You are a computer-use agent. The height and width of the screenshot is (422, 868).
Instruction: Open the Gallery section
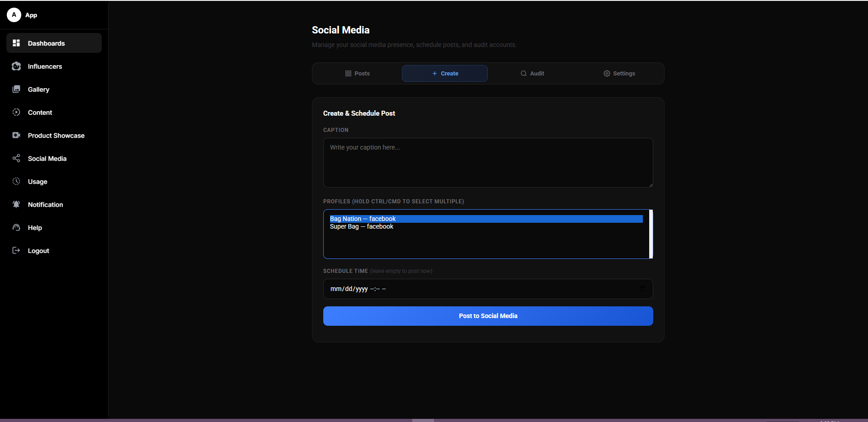pos(54,89)
